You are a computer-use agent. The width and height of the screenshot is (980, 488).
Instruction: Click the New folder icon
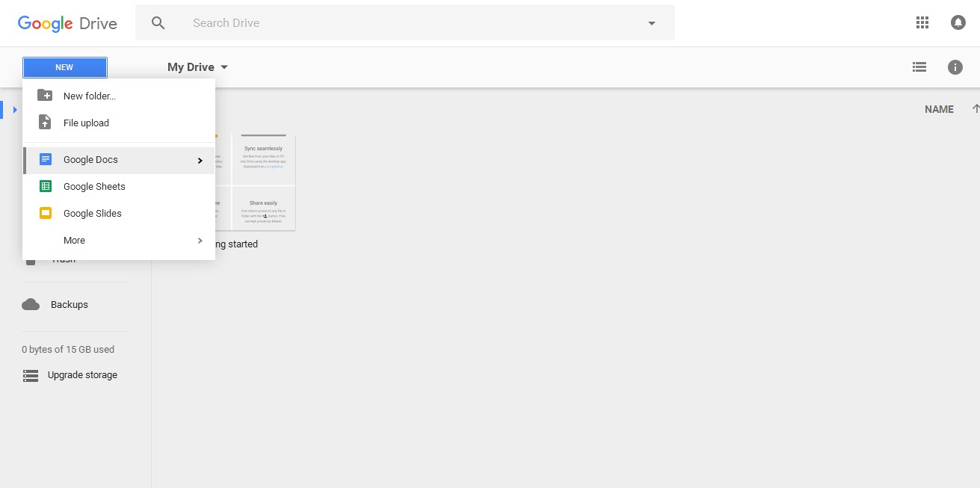pyautogui.click(x=45, y=96)
